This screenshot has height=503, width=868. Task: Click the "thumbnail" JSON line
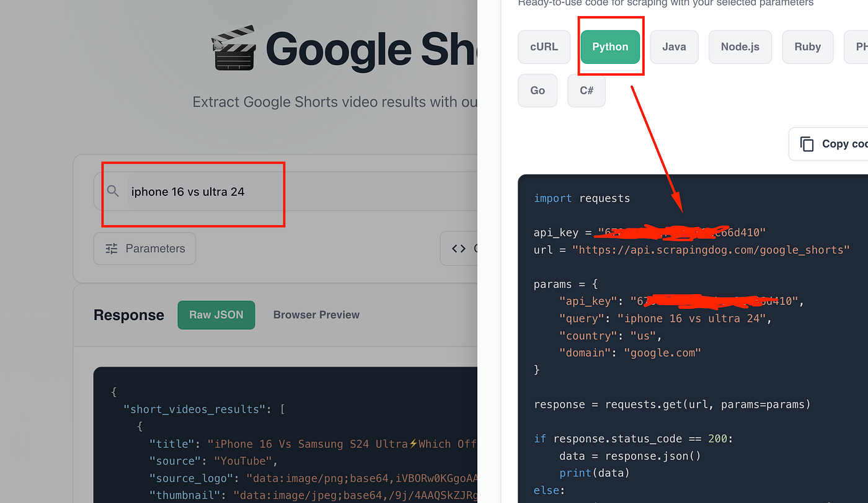coord(313,496)
